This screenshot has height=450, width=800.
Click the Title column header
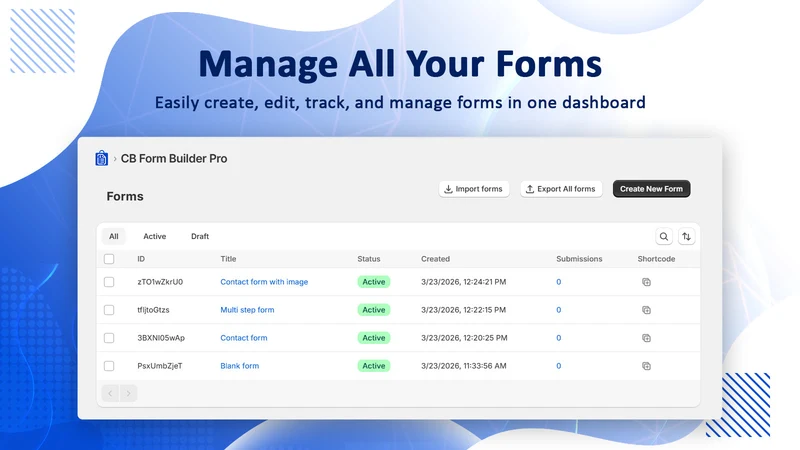[228, 259]
